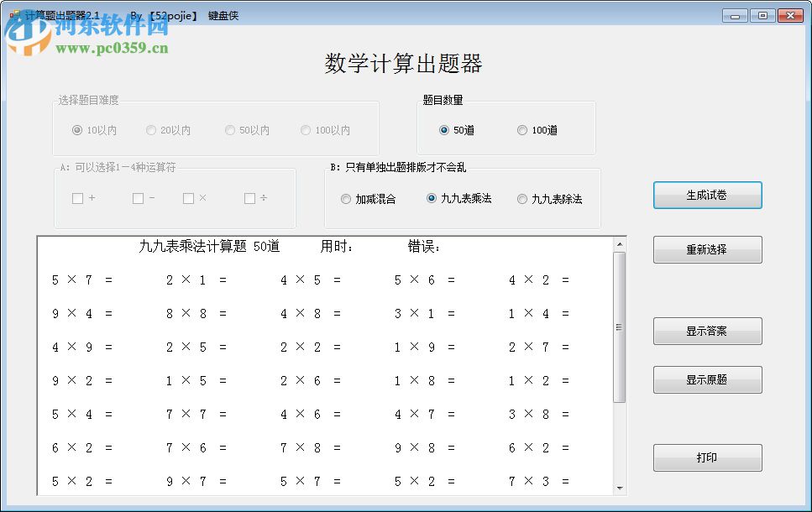The image size is (812, 512).
Task: Select the 加减混合 mixed operations mode
Action: [346, 198]
